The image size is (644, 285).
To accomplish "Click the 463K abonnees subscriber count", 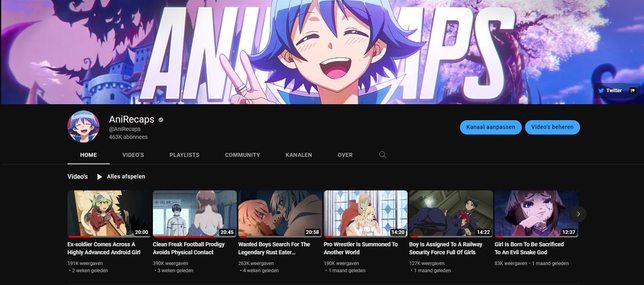I will (128, 137).
